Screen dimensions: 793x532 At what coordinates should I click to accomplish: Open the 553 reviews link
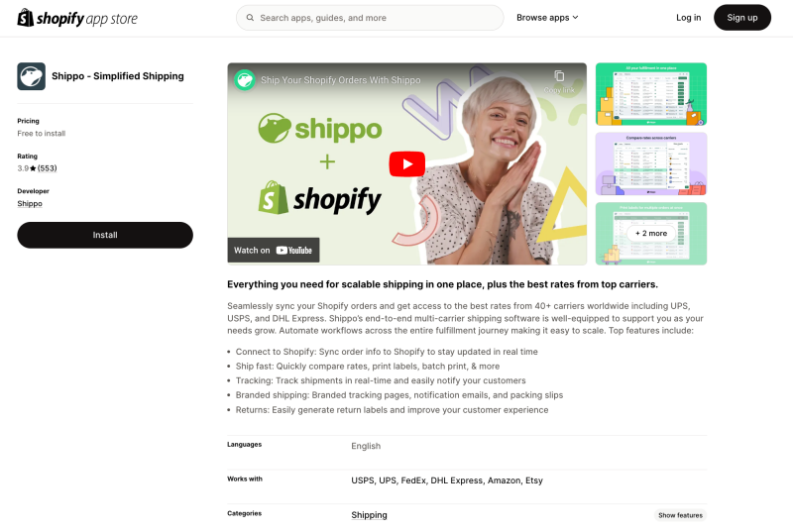pyautogui.click(x=47, y=168)
